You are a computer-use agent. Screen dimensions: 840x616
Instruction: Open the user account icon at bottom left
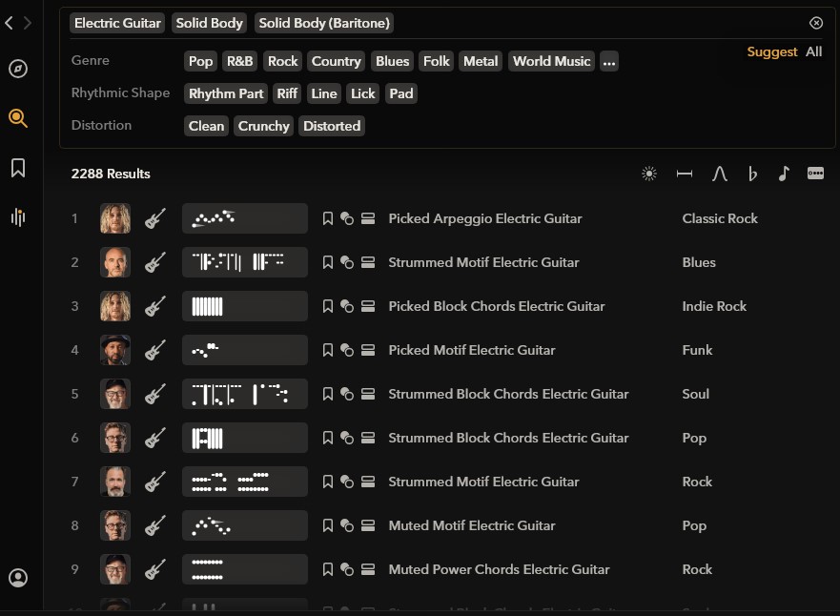coord(18,578)
